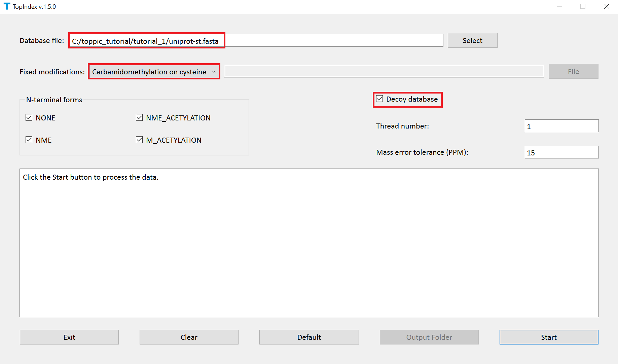This screenshot has width=618, height=364.
Task: Click inside the log output text area
Action: click(x=309, y=243)
